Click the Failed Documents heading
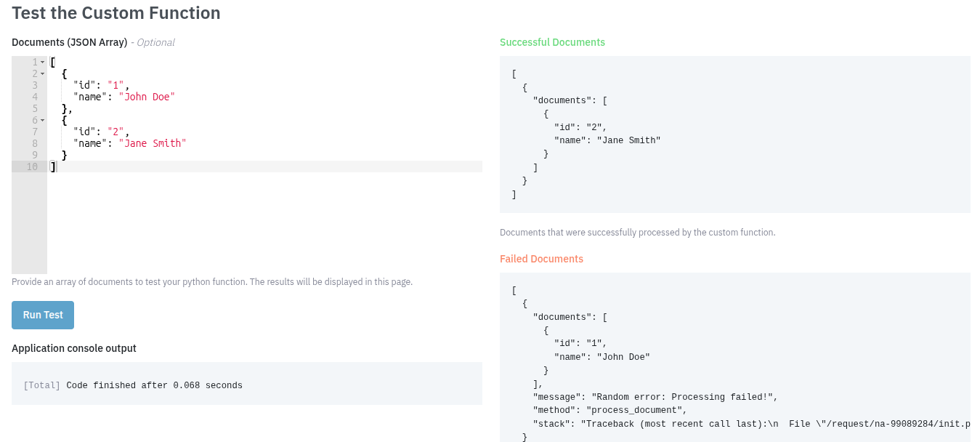This screenshot has height=442, width=980. coord(541,259)
